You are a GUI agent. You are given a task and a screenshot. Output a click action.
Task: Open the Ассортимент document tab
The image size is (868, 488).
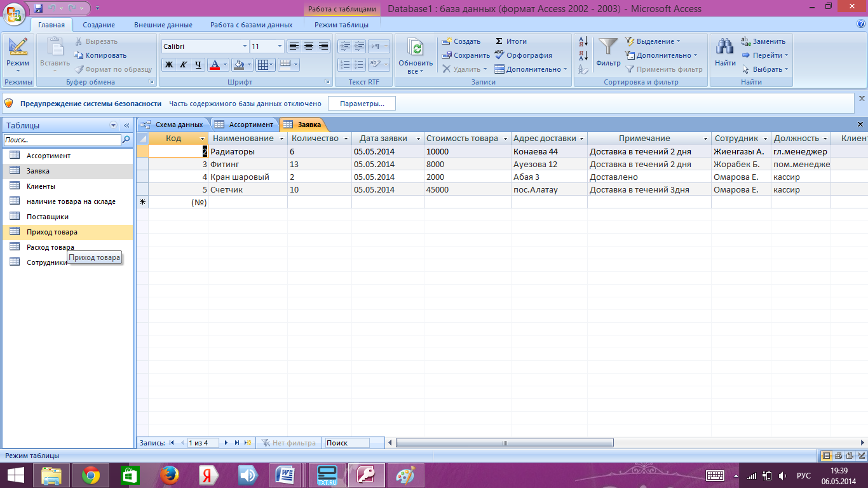pyautogui.click(x=245, y=125)
